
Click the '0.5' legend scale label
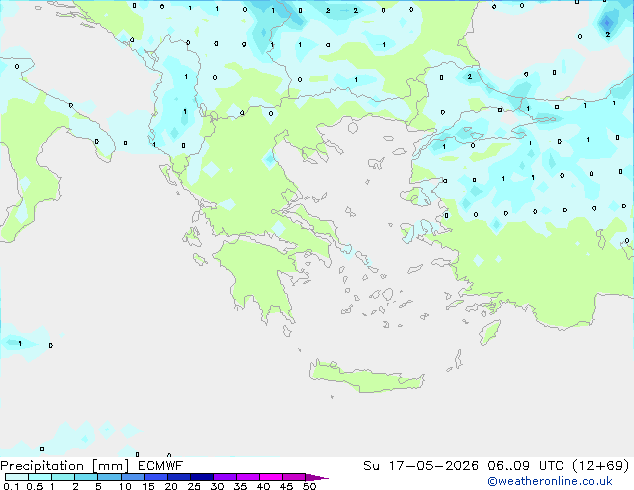click(35, 486)
